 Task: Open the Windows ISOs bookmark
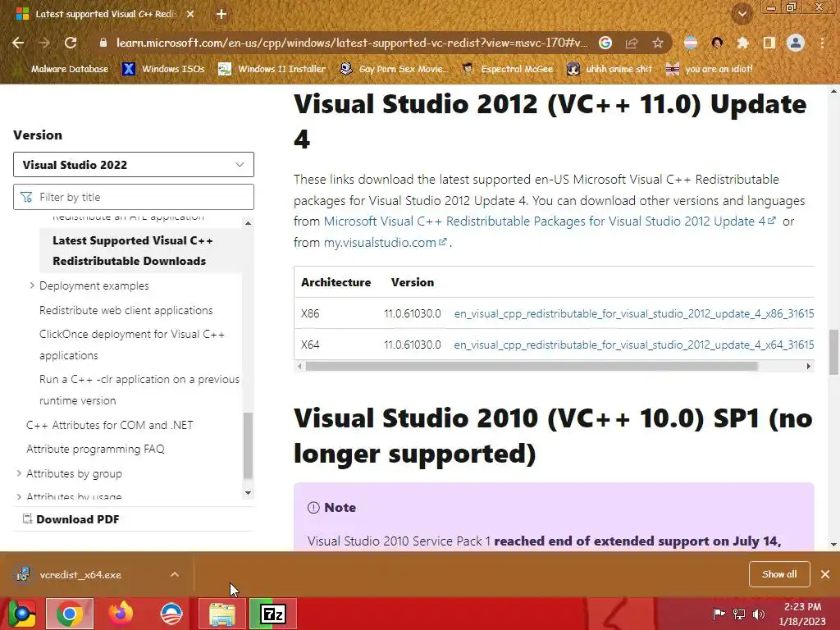tap(163, 69)
